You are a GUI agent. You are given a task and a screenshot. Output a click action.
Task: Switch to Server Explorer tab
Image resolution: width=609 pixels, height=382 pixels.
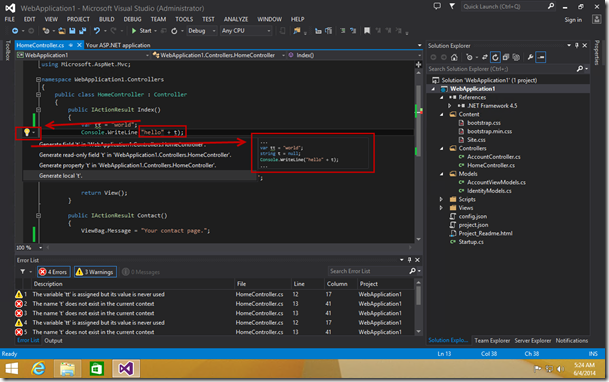coord(532,340)
